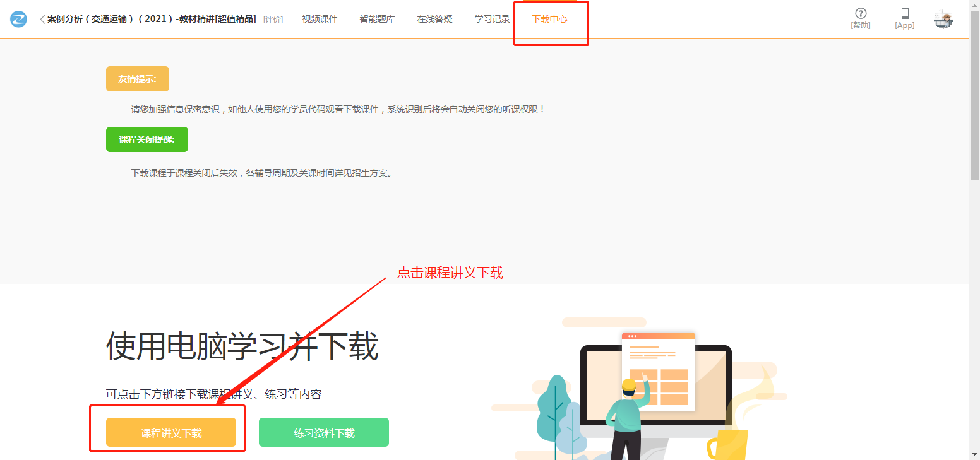The image size is (980, 460).
Task: Select the 在线答疑 tab
Action: click(x=434, y=19)
